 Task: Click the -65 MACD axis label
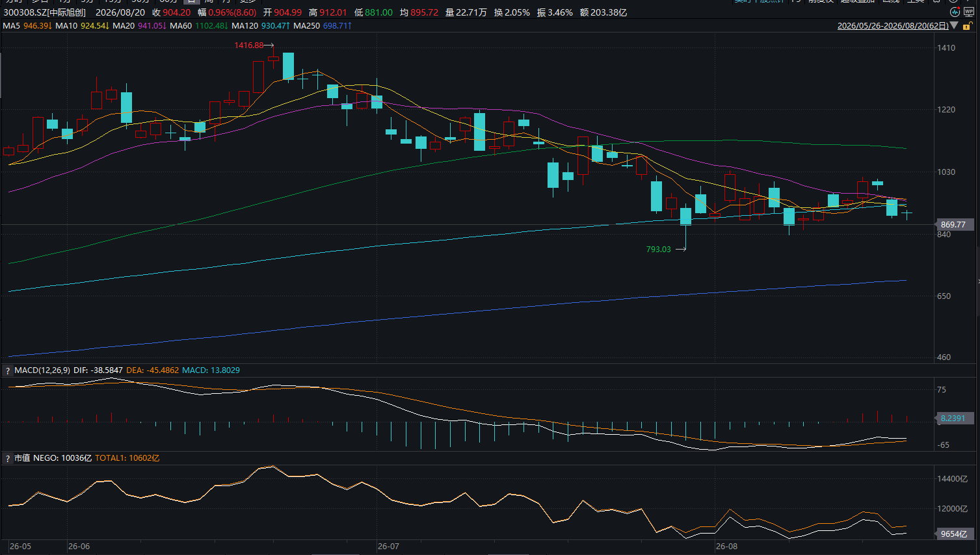click(x=943, y=445)
